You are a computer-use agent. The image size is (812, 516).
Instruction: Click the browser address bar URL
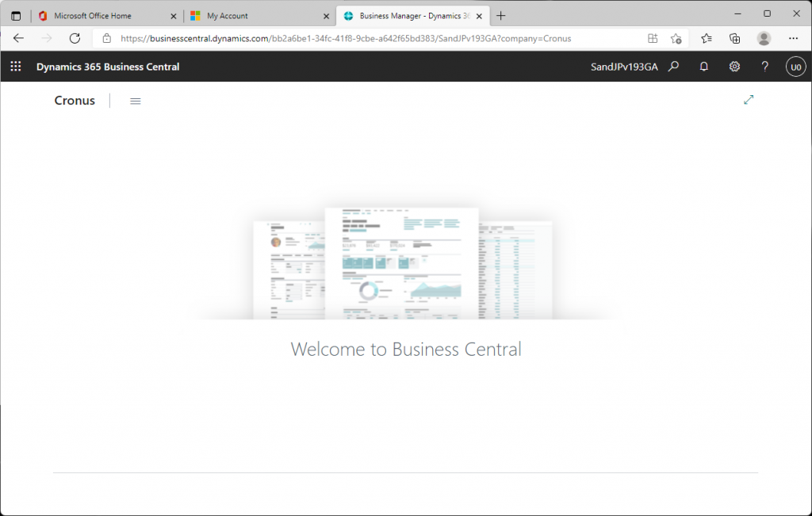pyautogui.click(x=346, y=38)
